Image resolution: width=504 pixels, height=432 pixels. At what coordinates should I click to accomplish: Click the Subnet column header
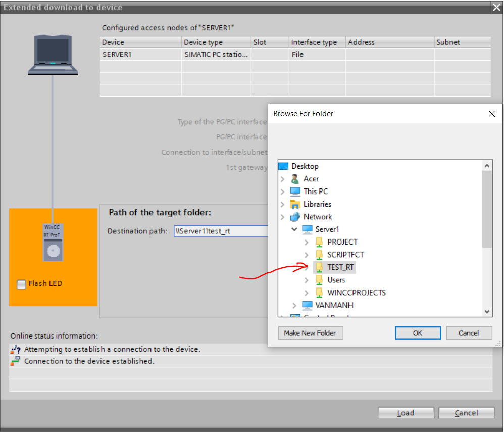(463, 42)
